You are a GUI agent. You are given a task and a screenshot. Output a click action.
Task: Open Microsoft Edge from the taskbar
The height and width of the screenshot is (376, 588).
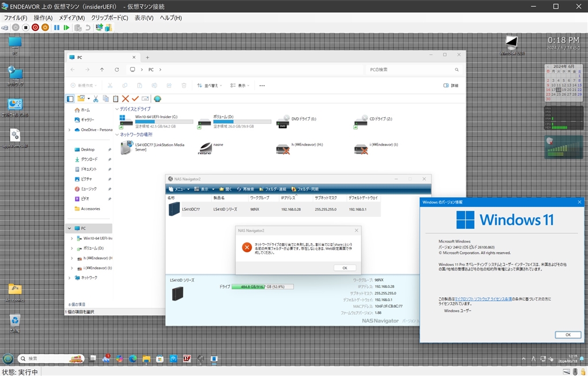133,359
